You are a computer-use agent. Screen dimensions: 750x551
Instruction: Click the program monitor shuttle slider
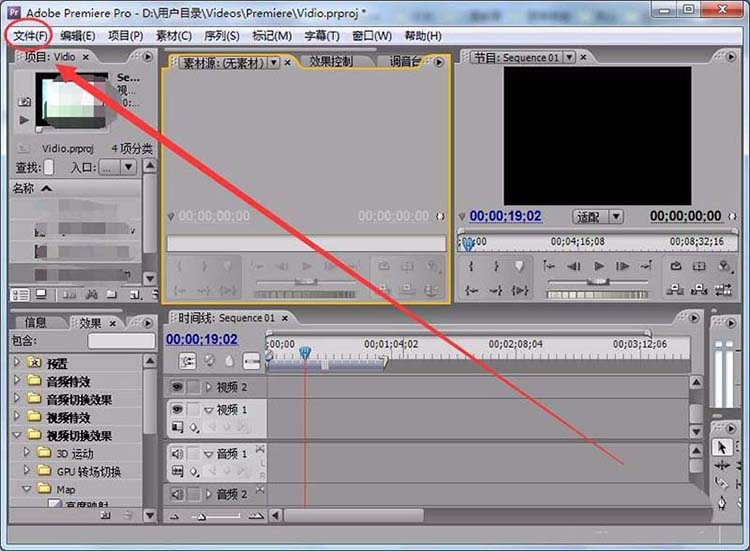[x=598, y=282]
